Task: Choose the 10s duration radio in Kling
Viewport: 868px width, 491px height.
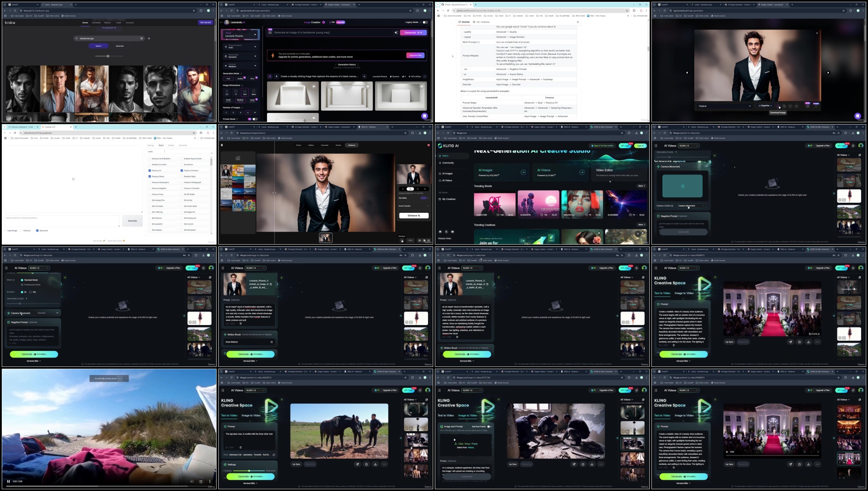Action: tap(30, 292)
